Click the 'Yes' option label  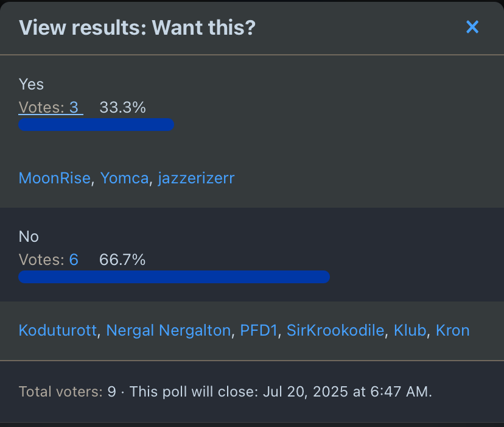coord(31,84)
